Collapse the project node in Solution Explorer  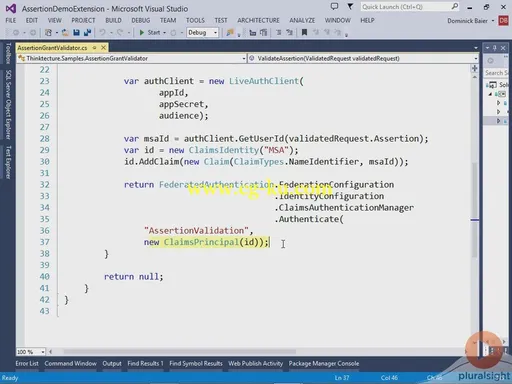pos(490,94)
